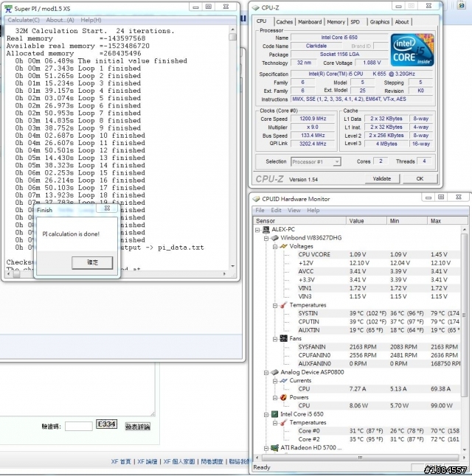Click the CPUID Hardware Monitor title icon

point(256,199)
